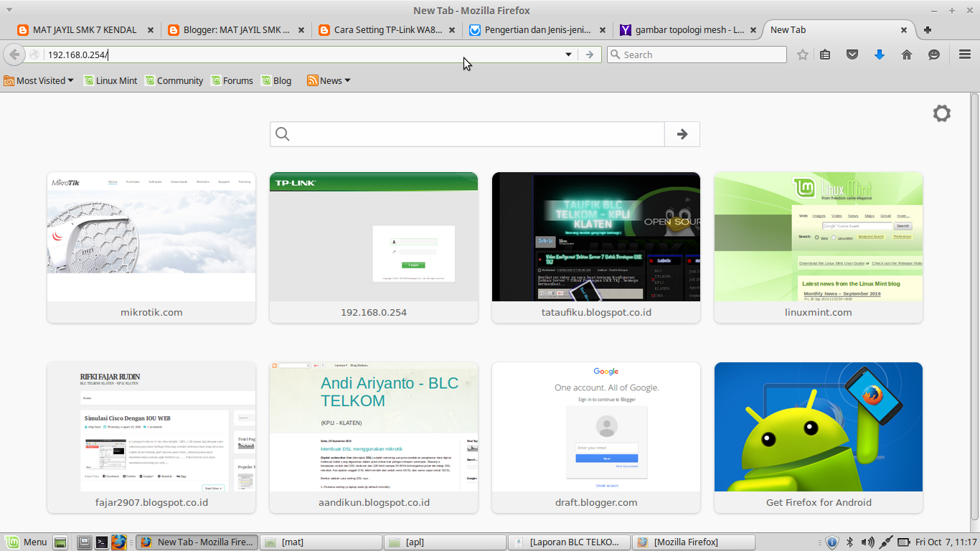Open the mikrotik.com thumbnail tile

(x=151, y=248)
